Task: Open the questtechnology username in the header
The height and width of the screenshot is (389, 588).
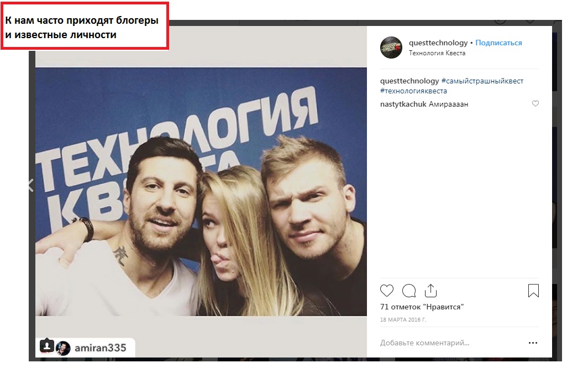Action: 438,43
